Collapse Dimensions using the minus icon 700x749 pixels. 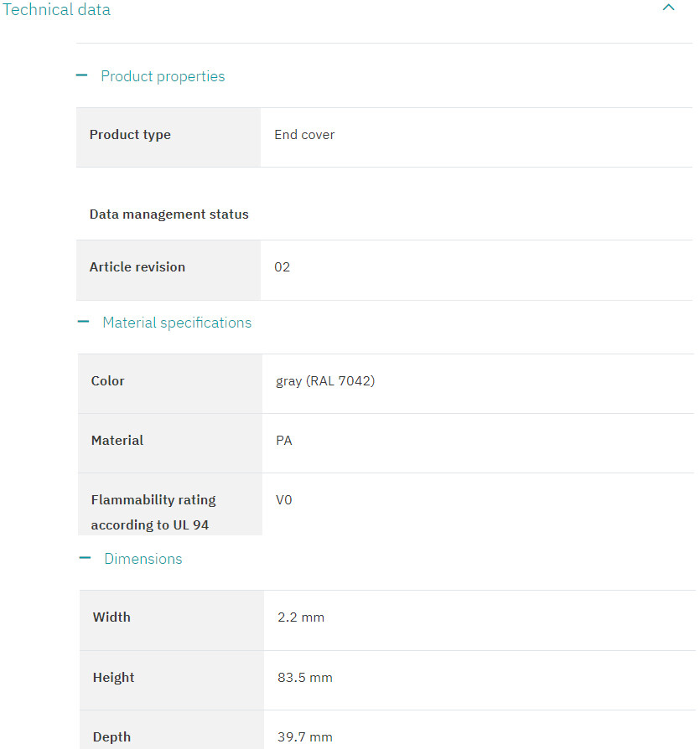point(85,558)
